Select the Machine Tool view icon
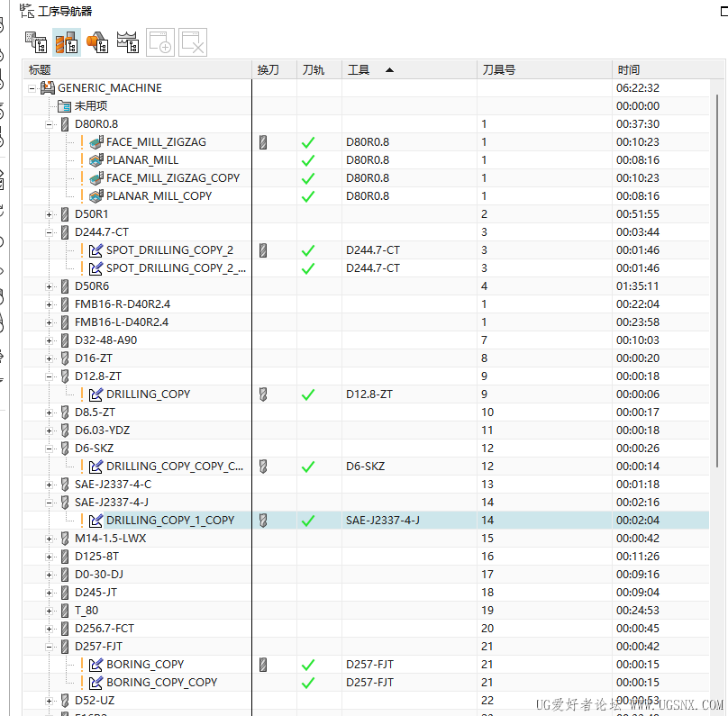This screenshot has width=728, height=716. [x=66, y=41]
